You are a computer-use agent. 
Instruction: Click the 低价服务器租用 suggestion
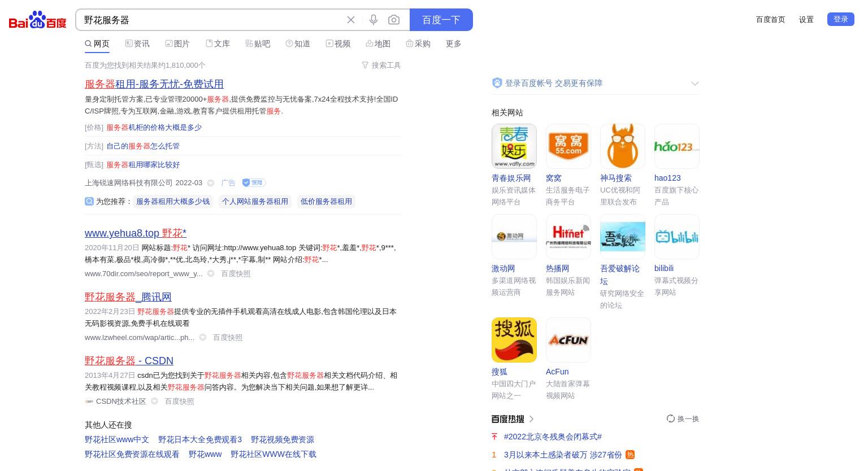tap(326, 201)
